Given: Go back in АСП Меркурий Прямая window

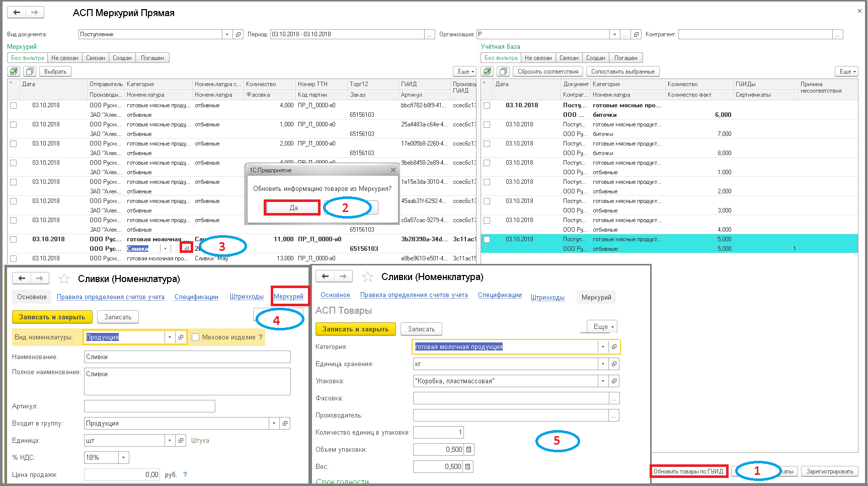Looking at the screenshot, I should (17, 13).
